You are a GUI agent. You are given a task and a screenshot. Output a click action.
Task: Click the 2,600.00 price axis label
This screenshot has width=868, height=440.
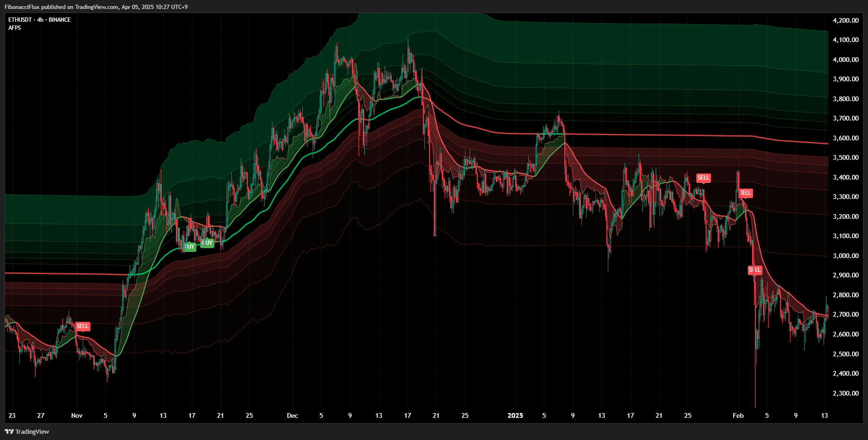tap(846, 334)
